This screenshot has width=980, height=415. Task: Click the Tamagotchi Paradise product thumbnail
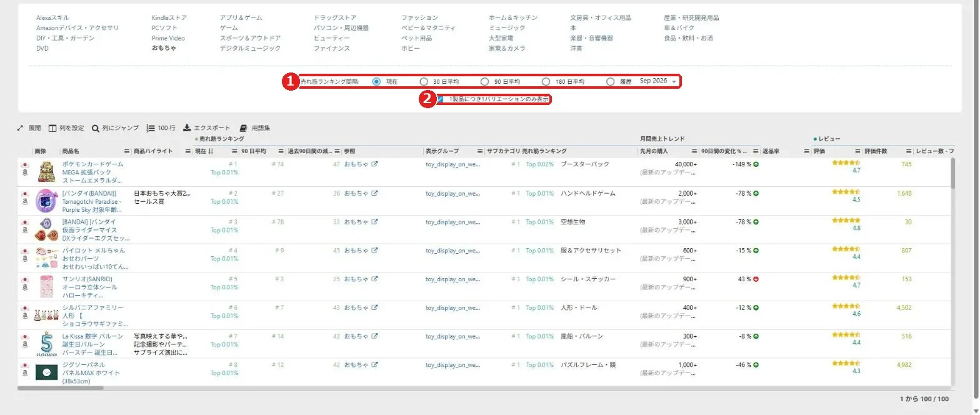(x=46, y=201)
